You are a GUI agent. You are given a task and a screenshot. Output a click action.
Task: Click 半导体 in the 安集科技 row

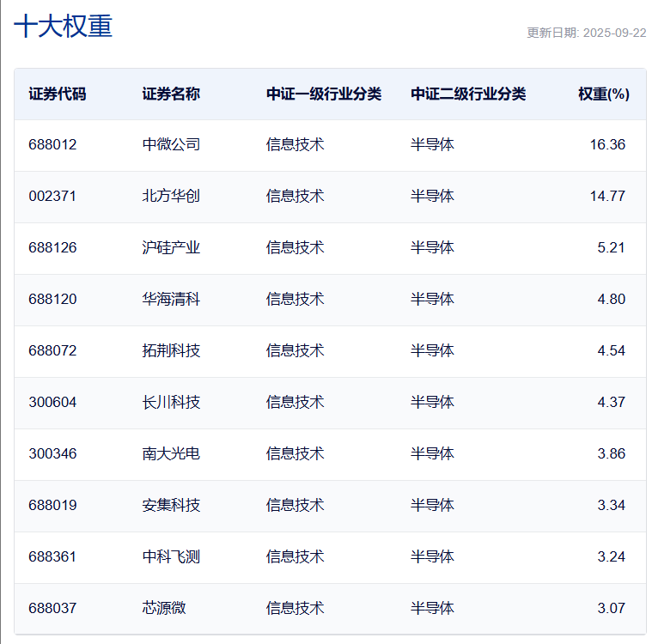[432, 506]
